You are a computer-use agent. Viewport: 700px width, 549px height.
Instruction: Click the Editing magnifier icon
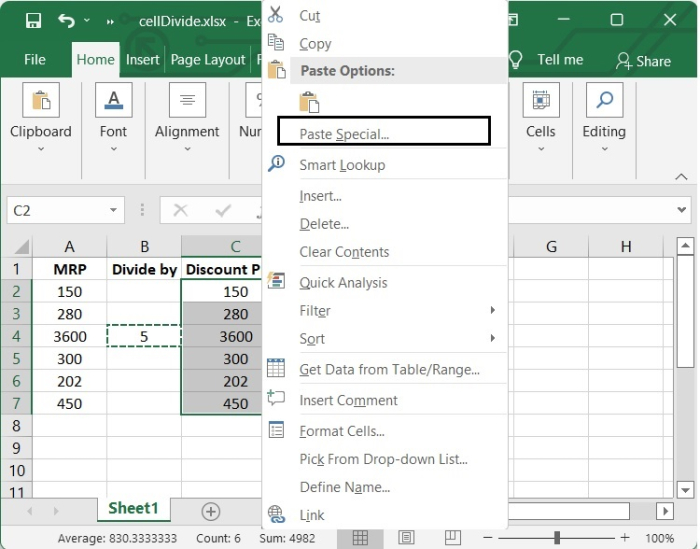coord(604,101)
